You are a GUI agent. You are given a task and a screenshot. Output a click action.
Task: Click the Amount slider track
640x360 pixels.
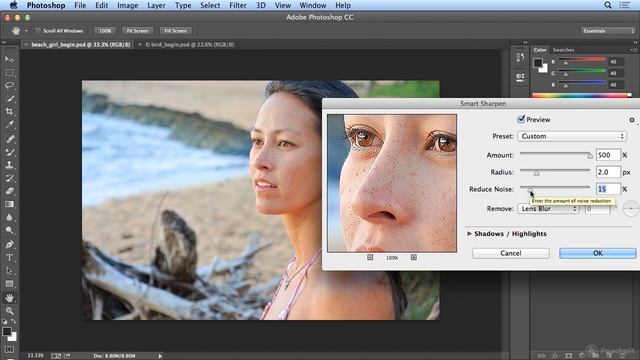555,154
